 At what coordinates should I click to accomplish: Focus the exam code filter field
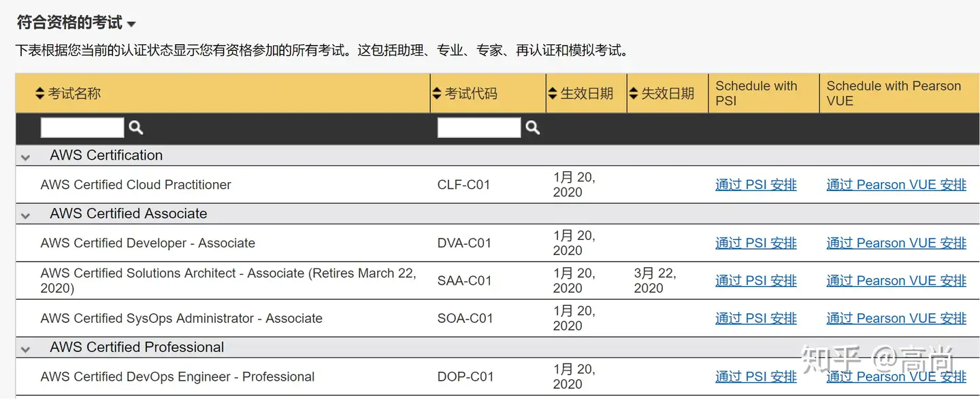click(x=479, y=128)
